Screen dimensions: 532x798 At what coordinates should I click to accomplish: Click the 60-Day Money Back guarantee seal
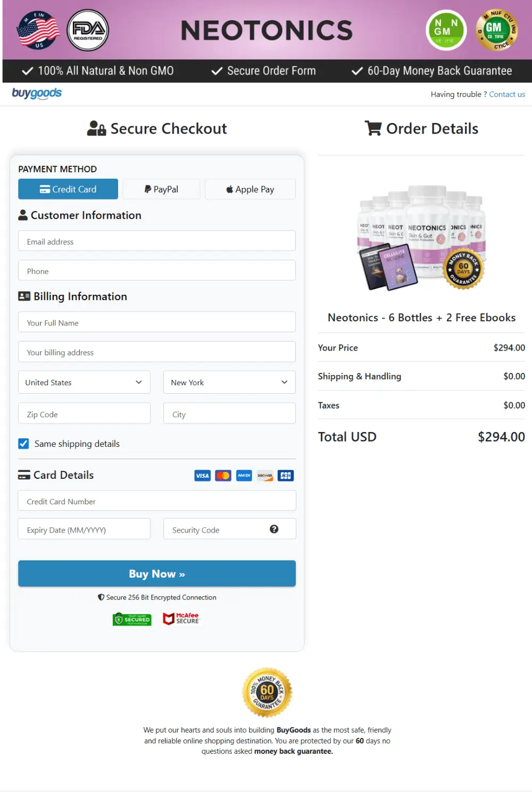click(267, 692)
